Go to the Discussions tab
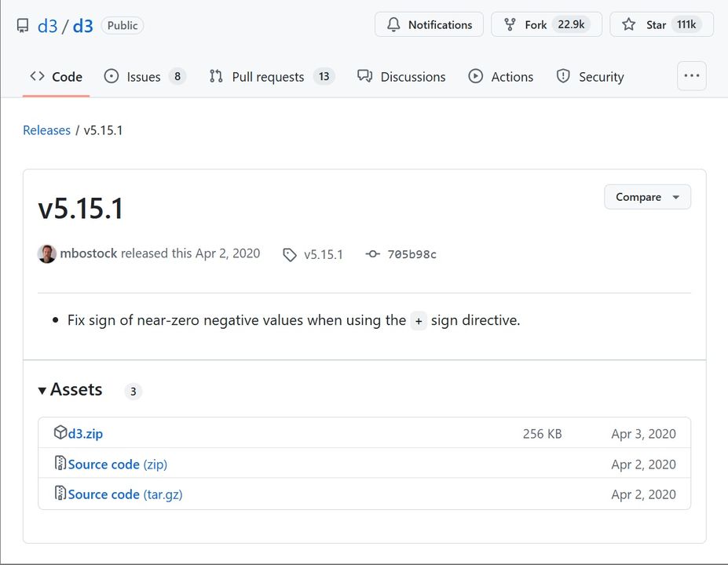This screenshot has height=565, width=728. [x=412, y=77]
